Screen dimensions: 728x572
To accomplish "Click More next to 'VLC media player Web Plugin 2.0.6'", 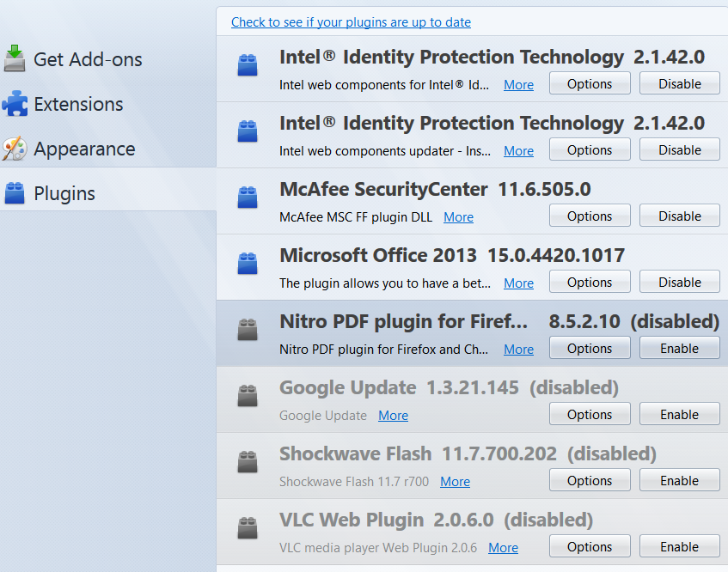I will click(x=504, y=548).
